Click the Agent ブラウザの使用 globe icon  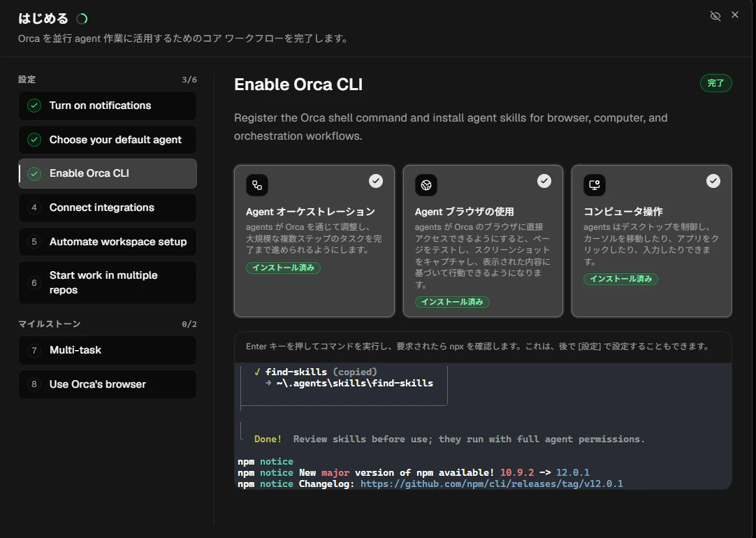(426, 185)
